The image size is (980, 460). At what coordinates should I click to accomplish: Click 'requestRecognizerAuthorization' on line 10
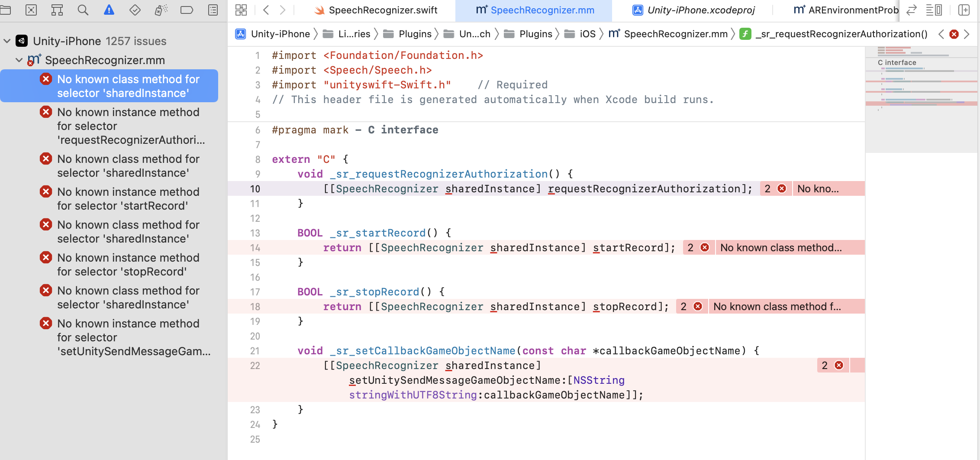pyautogui.click(x=644, y=189)
